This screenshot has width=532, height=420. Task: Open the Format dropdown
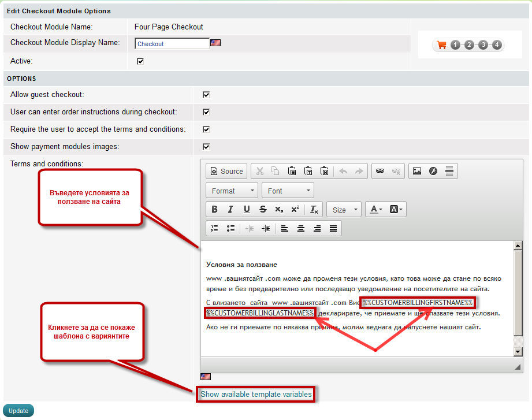tap(232, 191)
